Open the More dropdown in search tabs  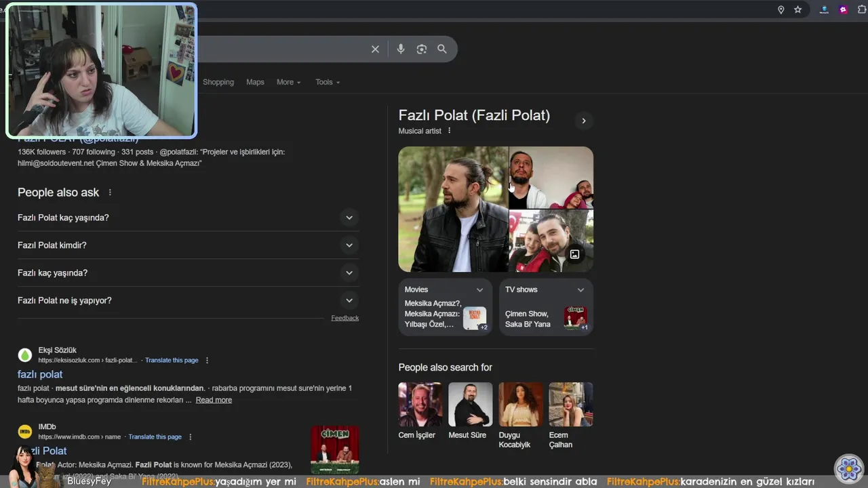pos(288,82)
